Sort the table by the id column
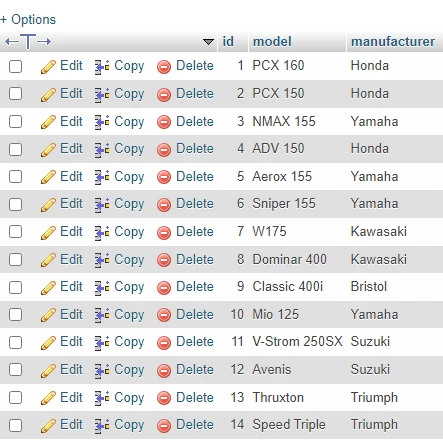The image size is (443, 446). click(228, 42)
